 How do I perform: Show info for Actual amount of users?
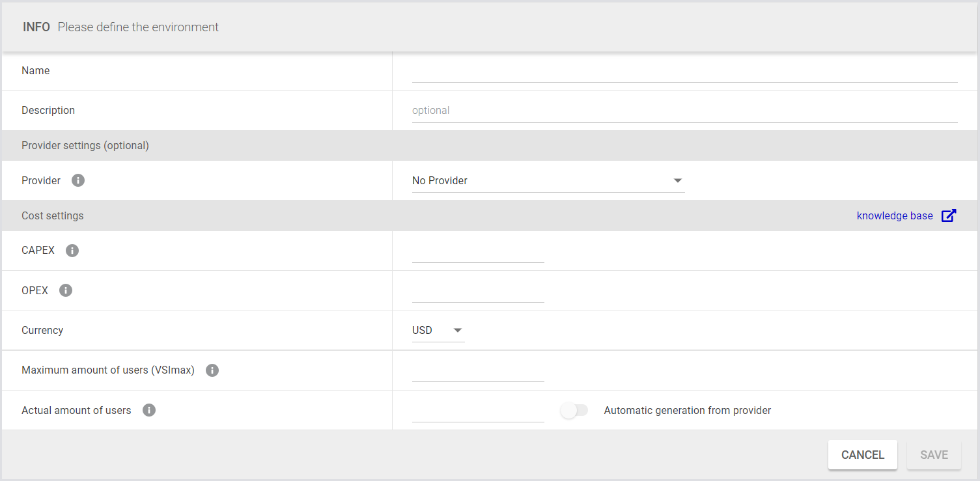pyautogui.click(x=149, y=410)
